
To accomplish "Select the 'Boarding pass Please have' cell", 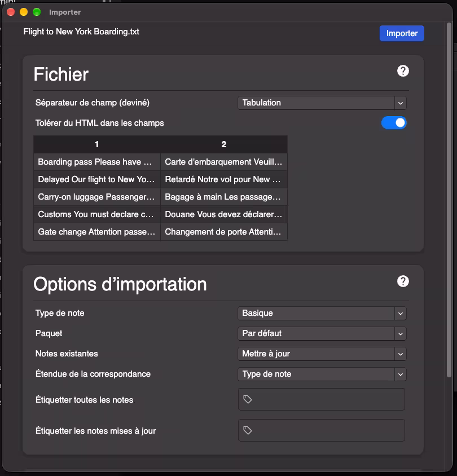I will (97, 162).
